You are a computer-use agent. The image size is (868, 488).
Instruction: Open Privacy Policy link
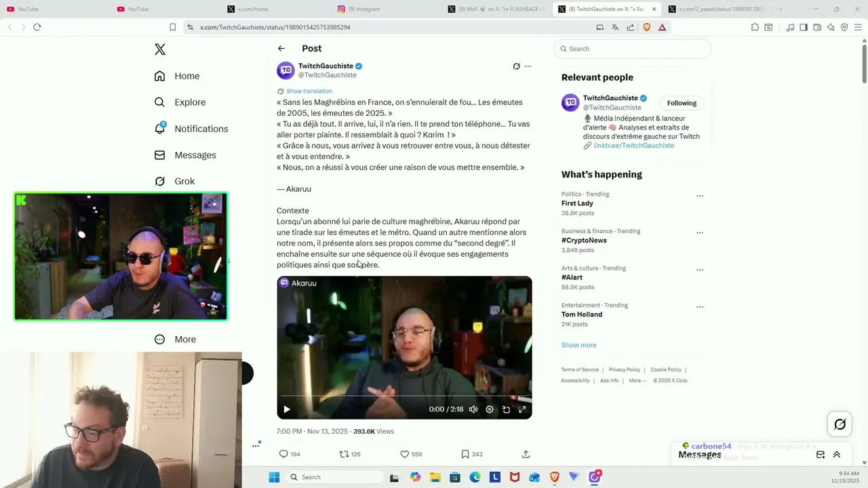pyautogui.click(x=625, y=370)
